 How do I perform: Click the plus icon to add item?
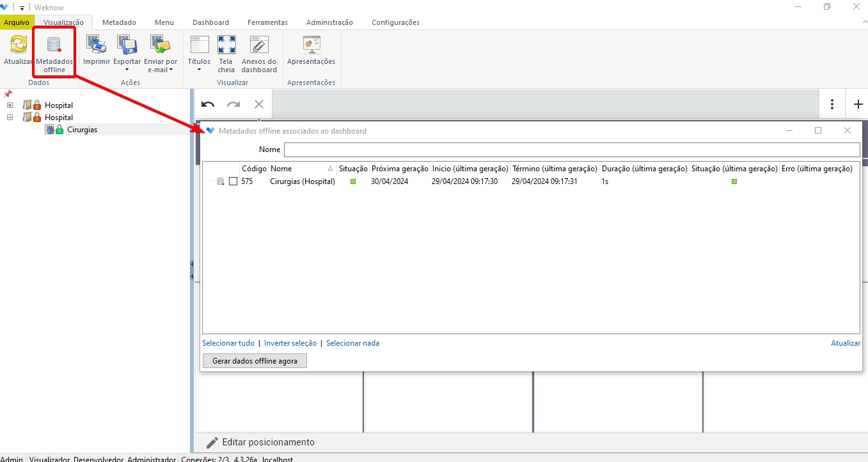click(x=858, y=104)
